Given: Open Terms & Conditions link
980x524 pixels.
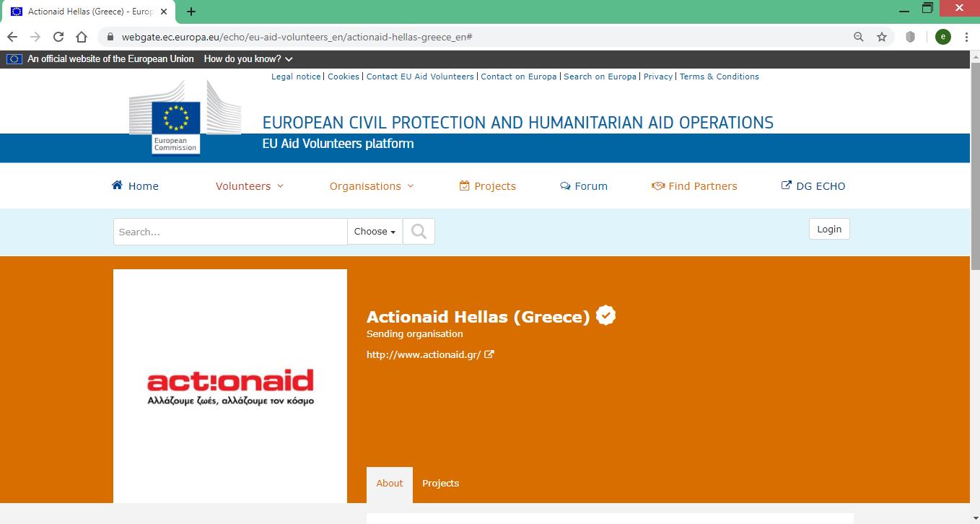Looking at the screenshot, I should [x=719, y=77].
